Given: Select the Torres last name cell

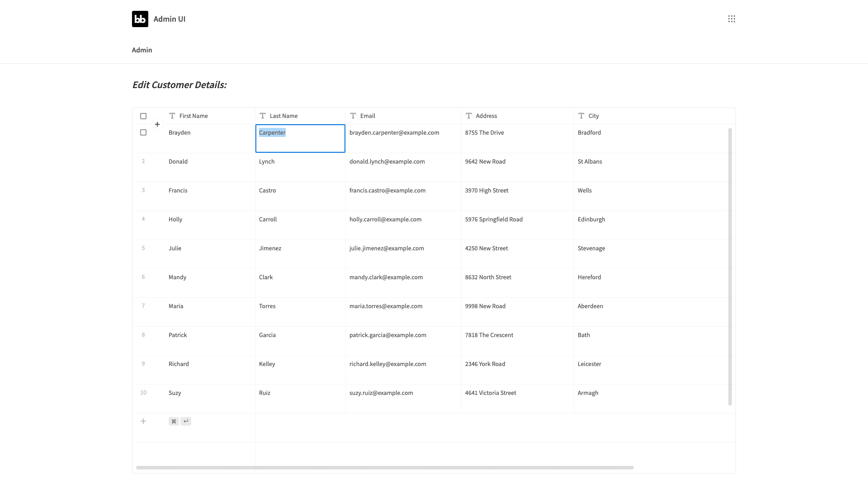Looking at the screenshot, I should pyautogui.click(x=301, y=312).
